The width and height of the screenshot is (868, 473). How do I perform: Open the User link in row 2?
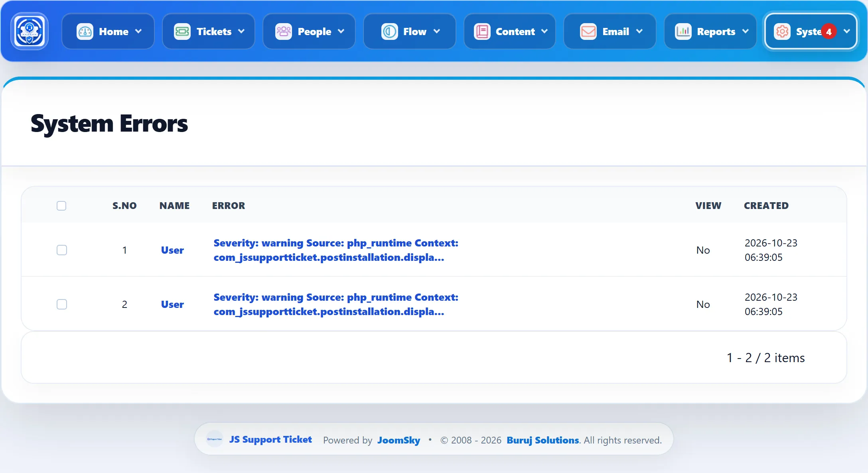(172, 304)
